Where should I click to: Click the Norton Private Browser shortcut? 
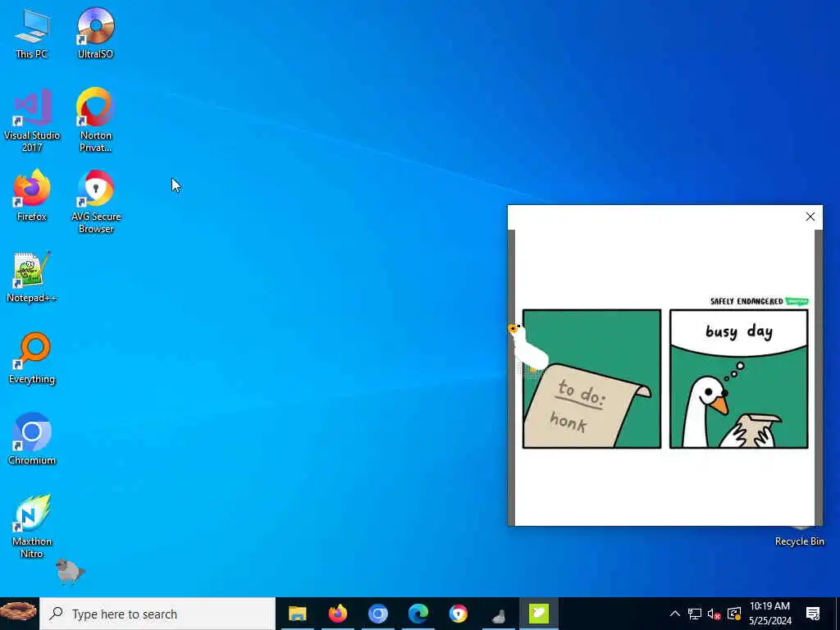pos(95,121)
